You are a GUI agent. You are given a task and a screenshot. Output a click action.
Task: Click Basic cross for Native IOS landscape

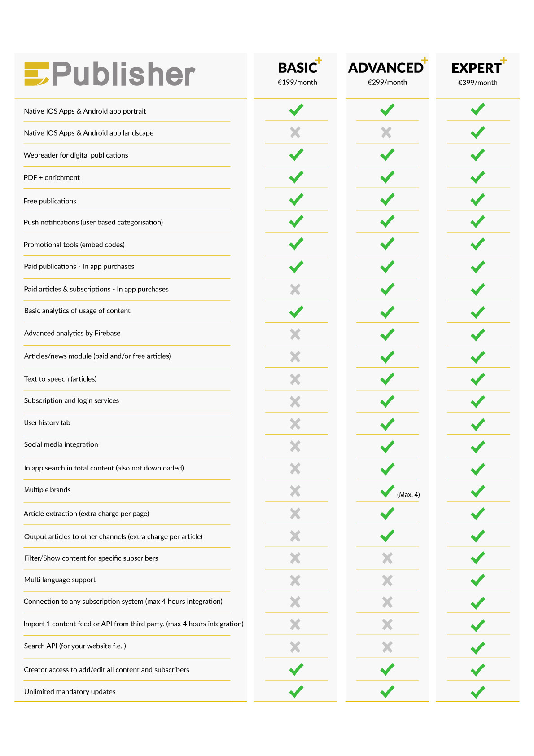click(x=295, y=132)
